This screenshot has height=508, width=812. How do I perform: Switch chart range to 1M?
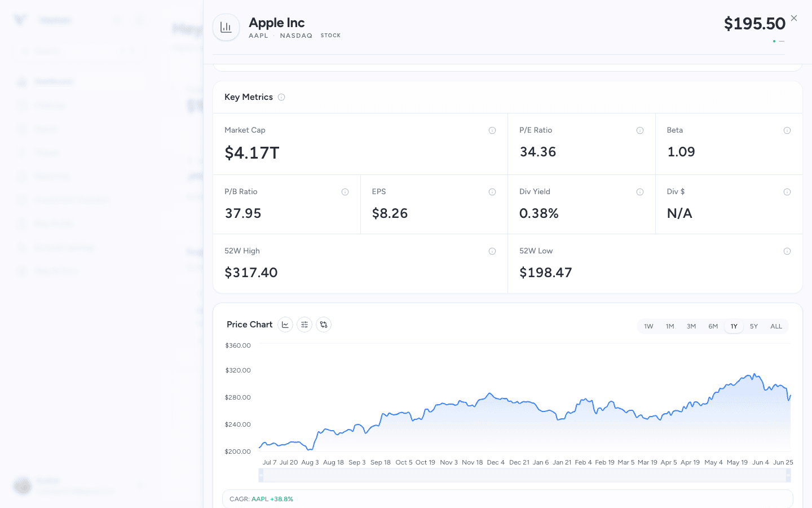(670, 326)
